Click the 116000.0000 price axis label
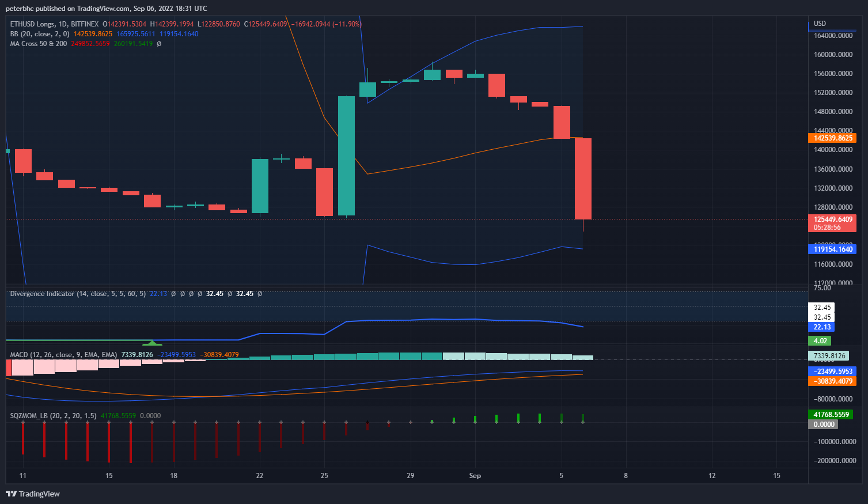The height and width of the screenshot is (504, 868). point(833,264)
